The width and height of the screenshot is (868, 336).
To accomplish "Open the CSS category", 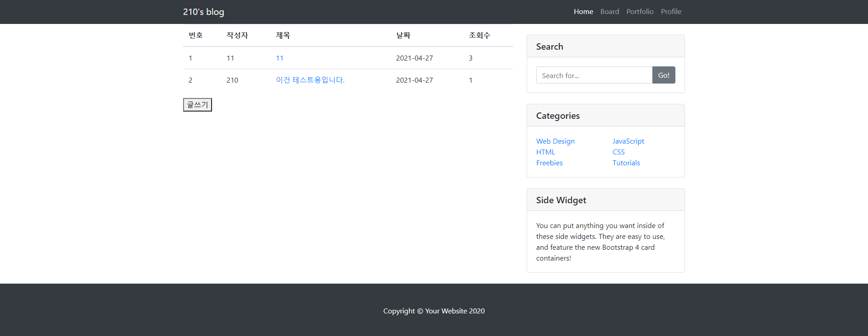I will click(618, 152).
